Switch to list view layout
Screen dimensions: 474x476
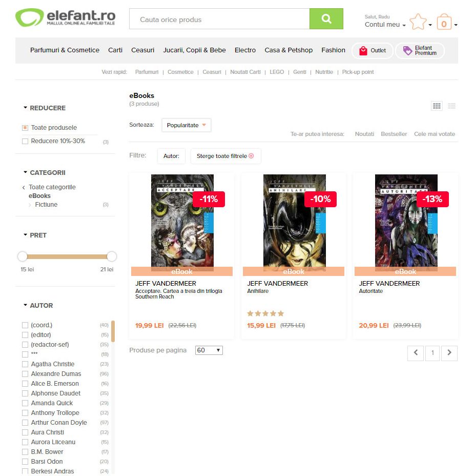point(451,106)
